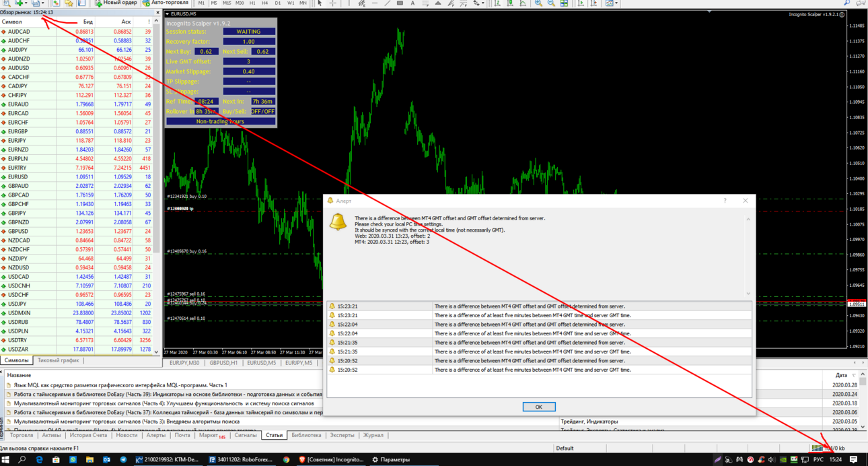Viewport: 868px width, 466px height.
Task: Select the crosshair tool
Action: 333,3
